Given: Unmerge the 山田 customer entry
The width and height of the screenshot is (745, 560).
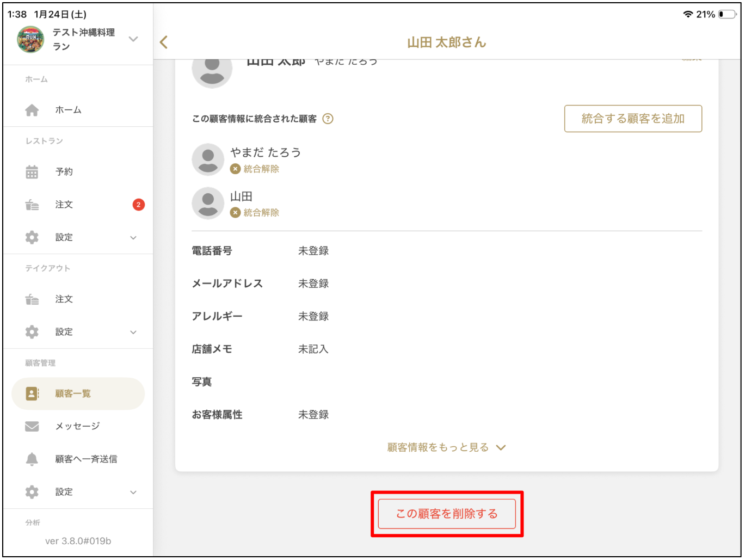Looking at the screenshot, I should pos(255,212).
